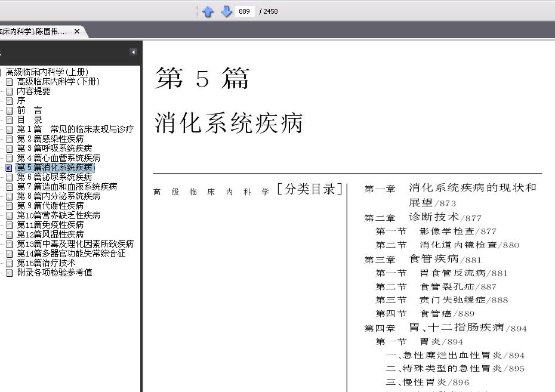The width and height of the screenshot is (555, 392).
Task: Click entry 第三节 贲门失弛缓症/888
Action: [442, 300]
